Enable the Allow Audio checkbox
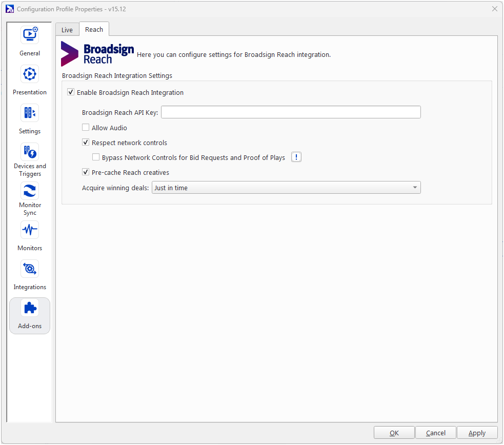Viewport: 504px width, 445px height. 86,128
